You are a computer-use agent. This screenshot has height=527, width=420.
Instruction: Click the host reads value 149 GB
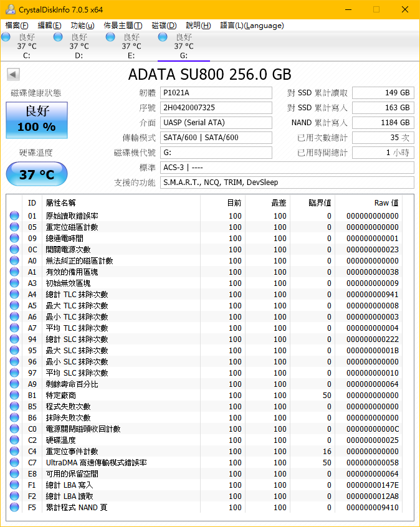383,93
